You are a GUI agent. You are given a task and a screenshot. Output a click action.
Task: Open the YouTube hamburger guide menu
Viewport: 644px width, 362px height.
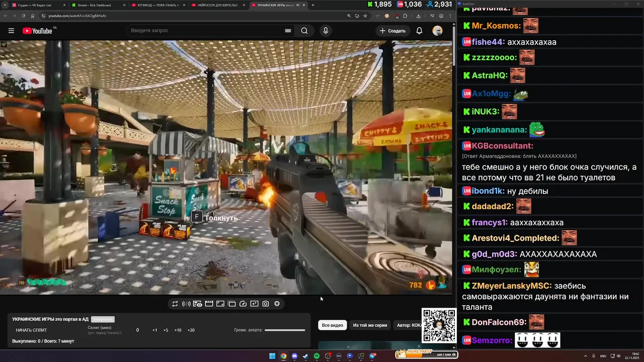pyautogui.click(x=11, y=31)
